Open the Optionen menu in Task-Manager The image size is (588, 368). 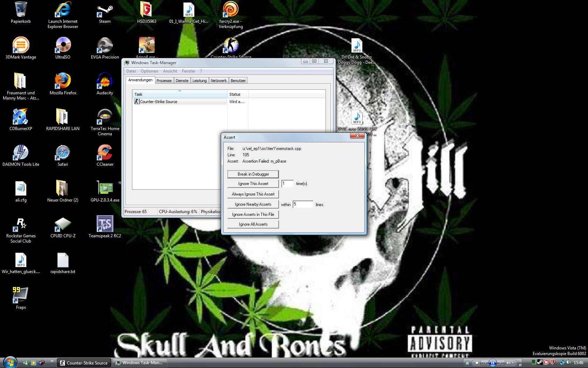coord(149,71)
